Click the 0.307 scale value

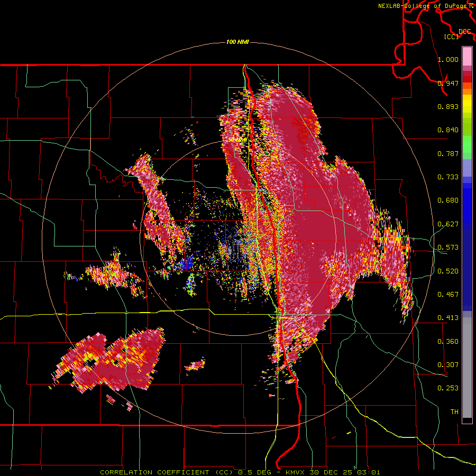pyautogui.click(x=448, y=364)
